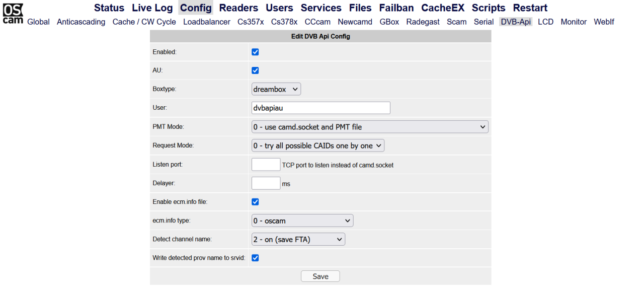The width and height of the screenshot is (644, 295).
Task: Click the Restart link
Action: point(530,8)
